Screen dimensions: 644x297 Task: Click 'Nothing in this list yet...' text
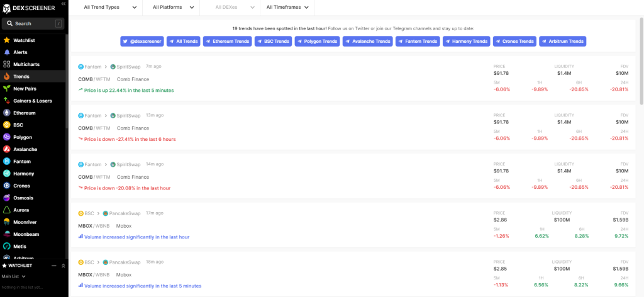(x=22, y=287)
